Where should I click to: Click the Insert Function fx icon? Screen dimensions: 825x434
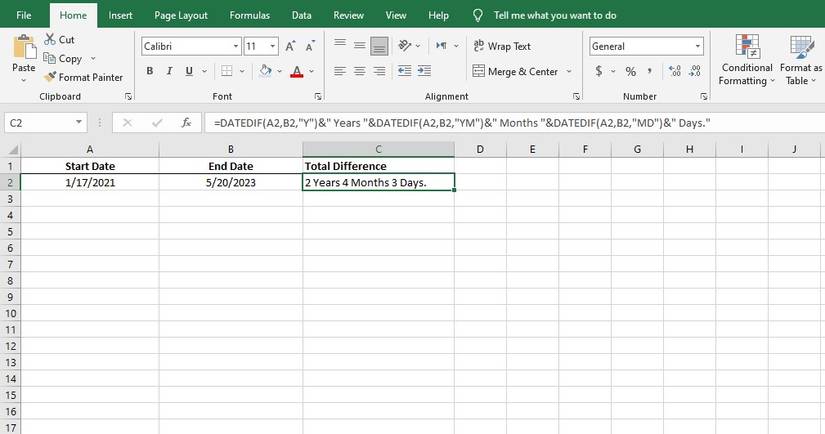pos(186,123)
